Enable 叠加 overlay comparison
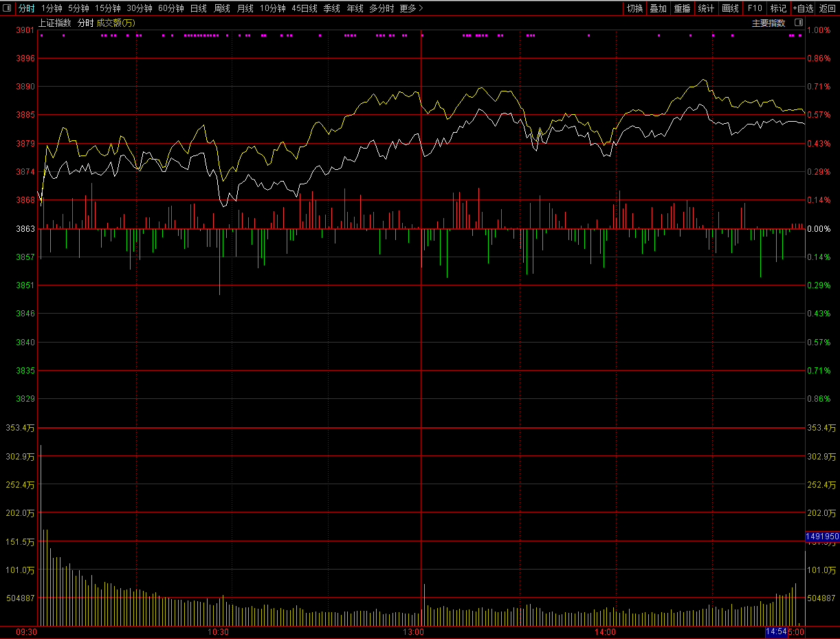 [x=658, y=8]
